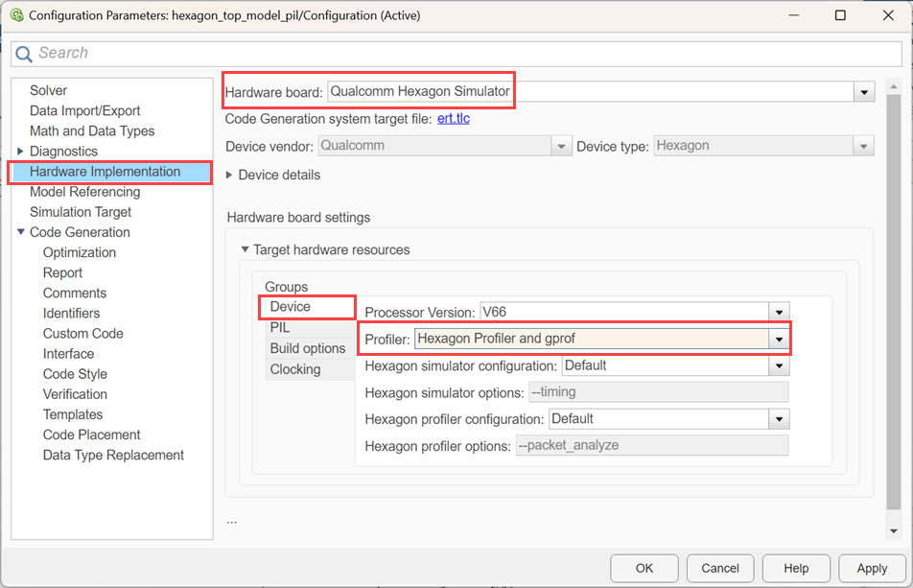The height and width of the screenshot is (588, 913).
Task: Open Hexagon profiler configuration dropdown
Action: coord(780,419)
